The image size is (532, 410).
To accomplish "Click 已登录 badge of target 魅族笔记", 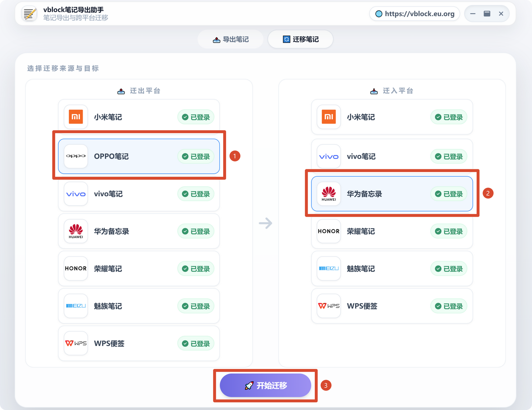I will 449,269.
